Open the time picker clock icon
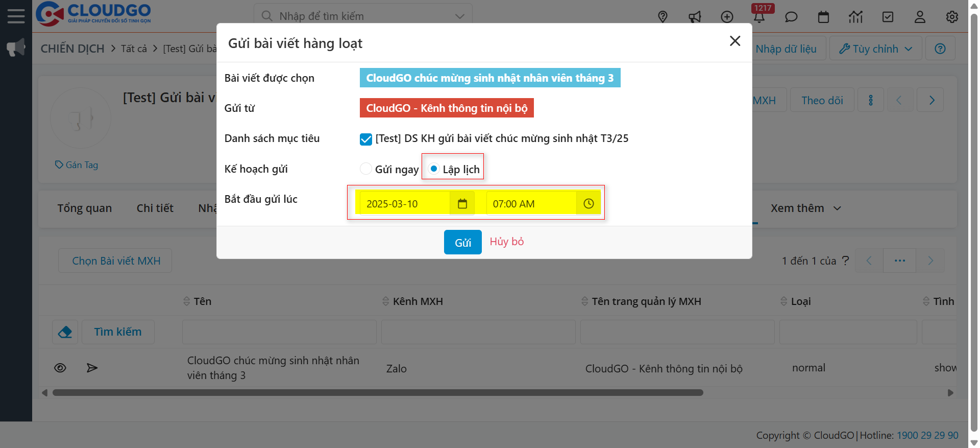 tap(589, 204)
